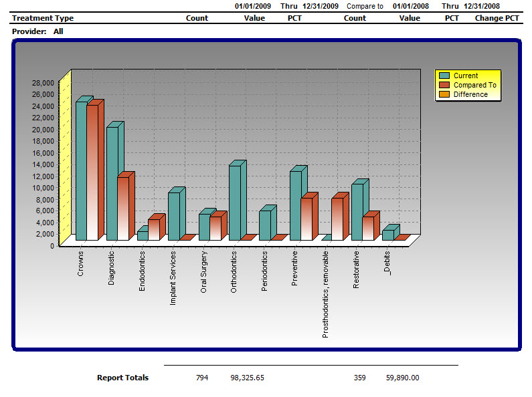Click the Prosthodontics removable red bar
The height and width of the screenshot is (397, 532).
coord(337,219)
